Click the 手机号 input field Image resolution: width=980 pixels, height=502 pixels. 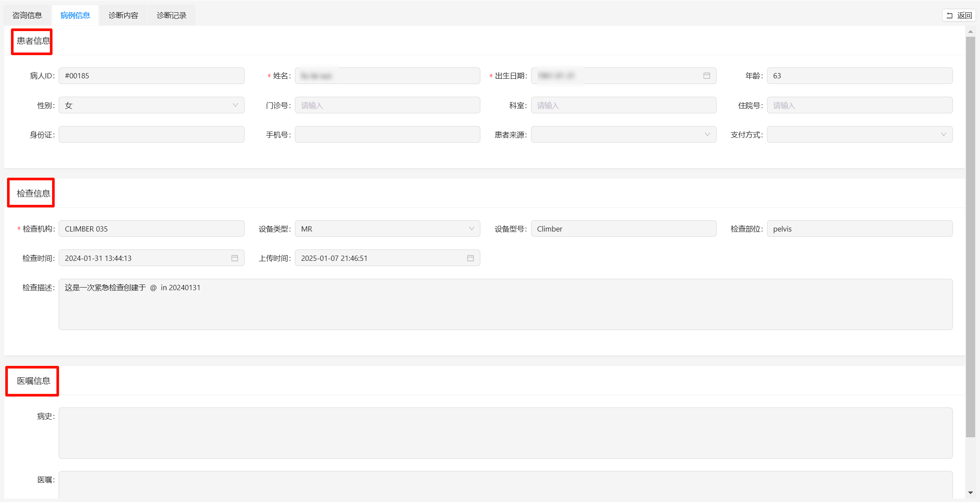pyautogui.click(x=387, y=135)
